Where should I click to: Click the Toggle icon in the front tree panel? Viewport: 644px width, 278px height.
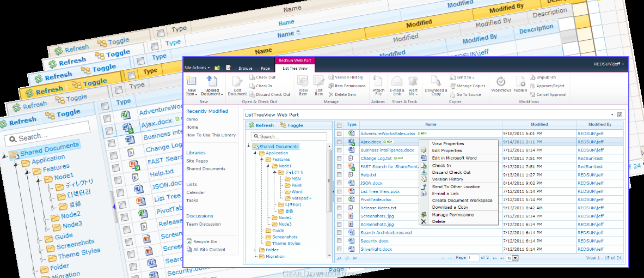(283, 125)
